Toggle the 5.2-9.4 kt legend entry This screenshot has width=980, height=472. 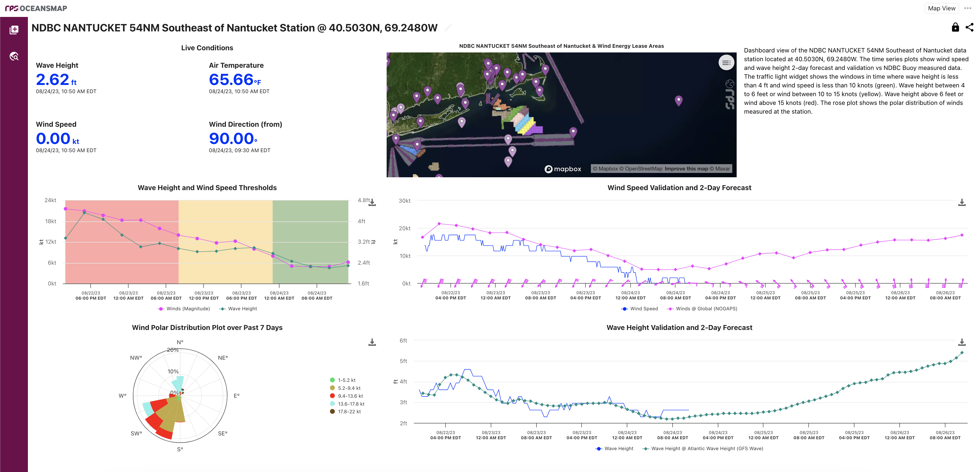click(x=345, y=388)
